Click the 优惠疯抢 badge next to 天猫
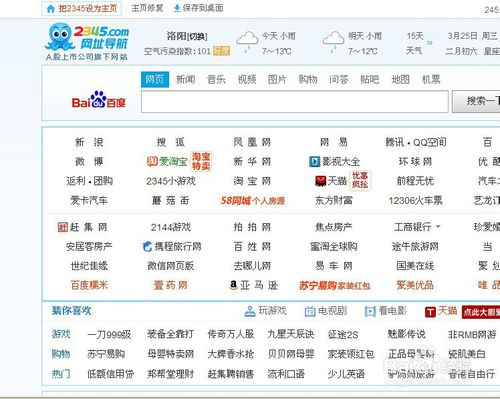 (x=360, y=180)
